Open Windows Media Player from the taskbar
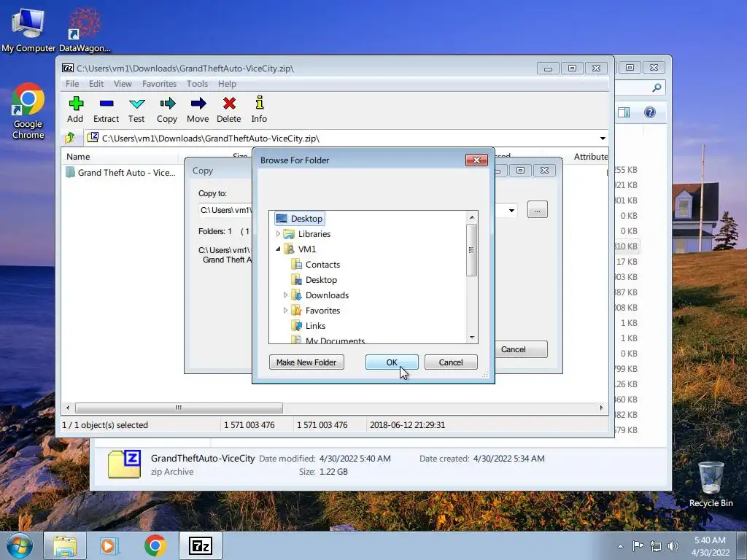 pyautogui.click(x=109, y=545)
